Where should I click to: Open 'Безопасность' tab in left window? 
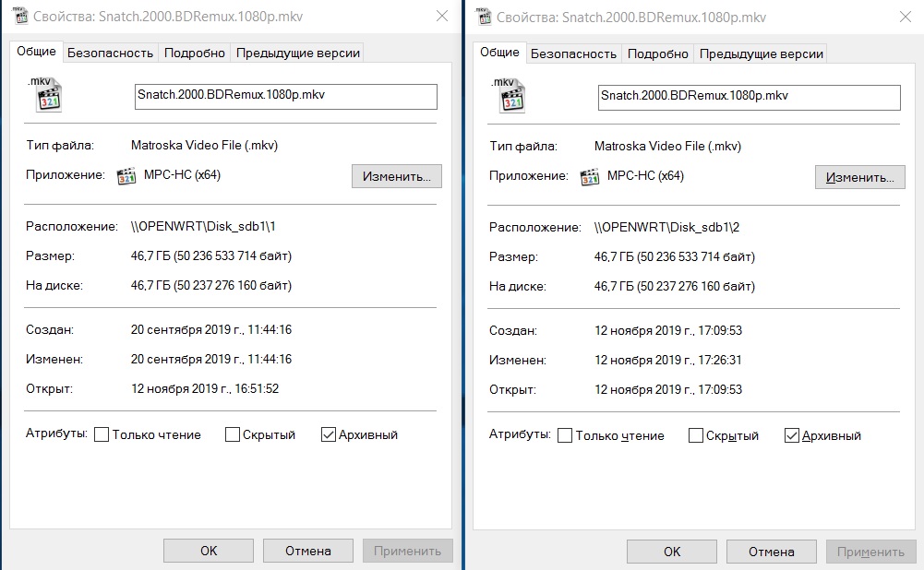pos(110,53)
